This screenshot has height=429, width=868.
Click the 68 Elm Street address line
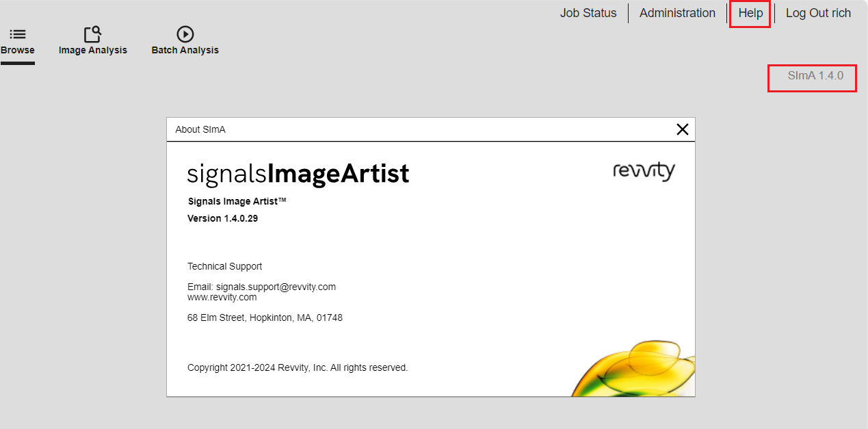(x=265, y=317)
